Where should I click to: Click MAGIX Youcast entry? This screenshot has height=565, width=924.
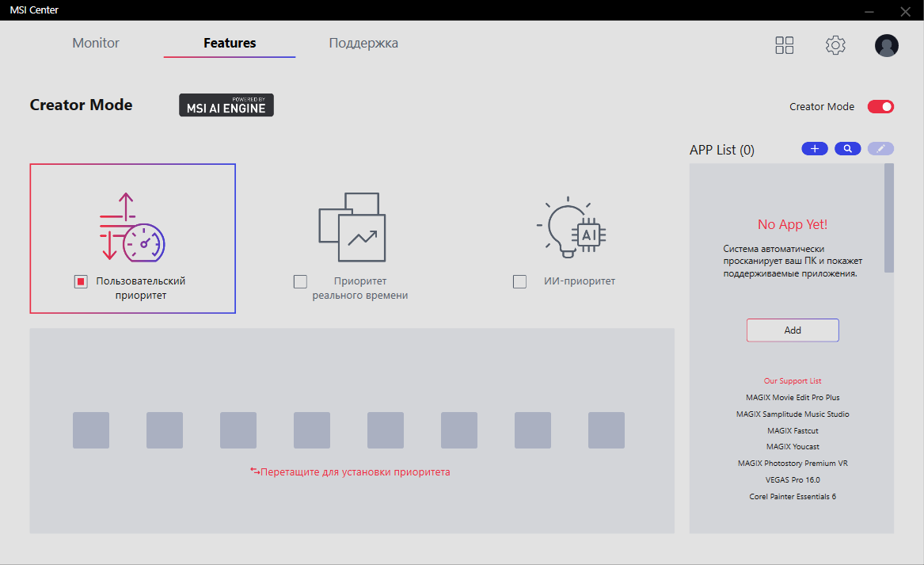tap(793, 446)
